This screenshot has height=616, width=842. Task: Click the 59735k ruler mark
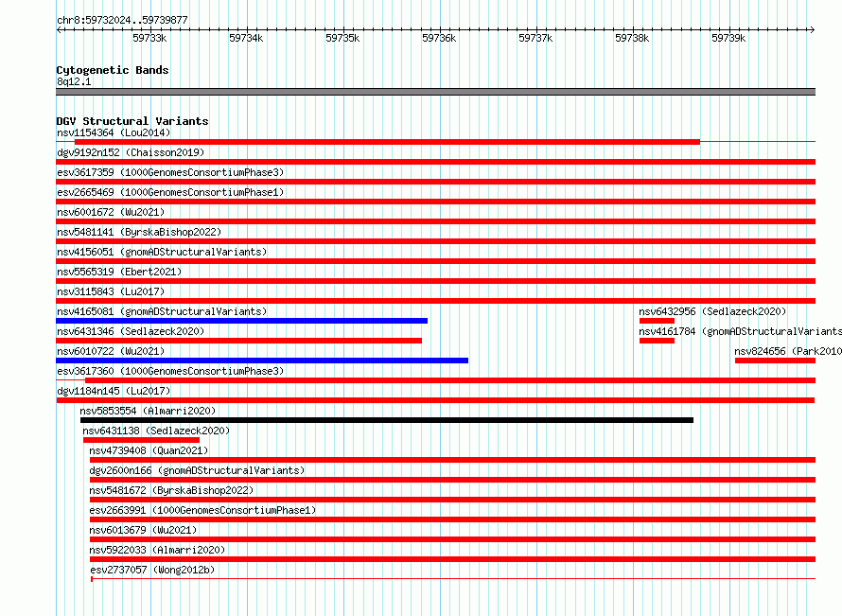342,38
